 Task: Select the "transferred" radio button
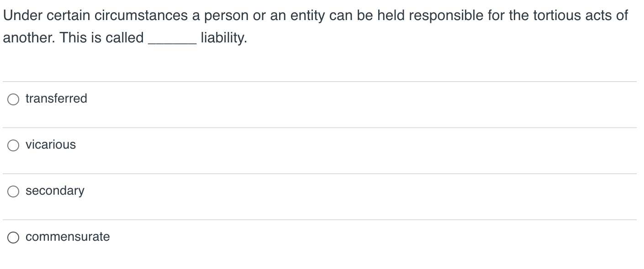[13, 99]
